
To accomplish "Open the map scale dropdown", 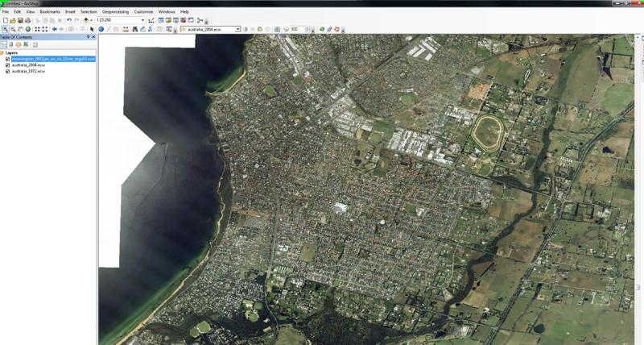I will pos(143,20).
